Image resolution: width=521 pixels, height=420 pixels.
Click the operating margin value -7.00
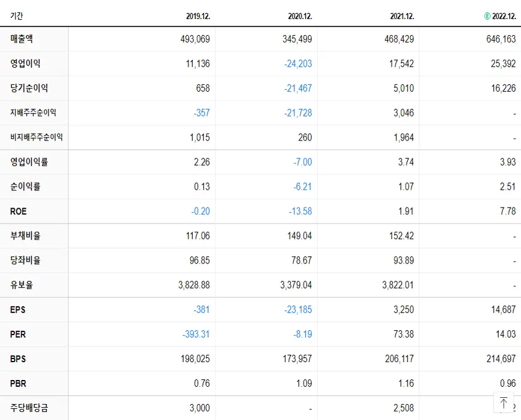[x=303, y=162]
